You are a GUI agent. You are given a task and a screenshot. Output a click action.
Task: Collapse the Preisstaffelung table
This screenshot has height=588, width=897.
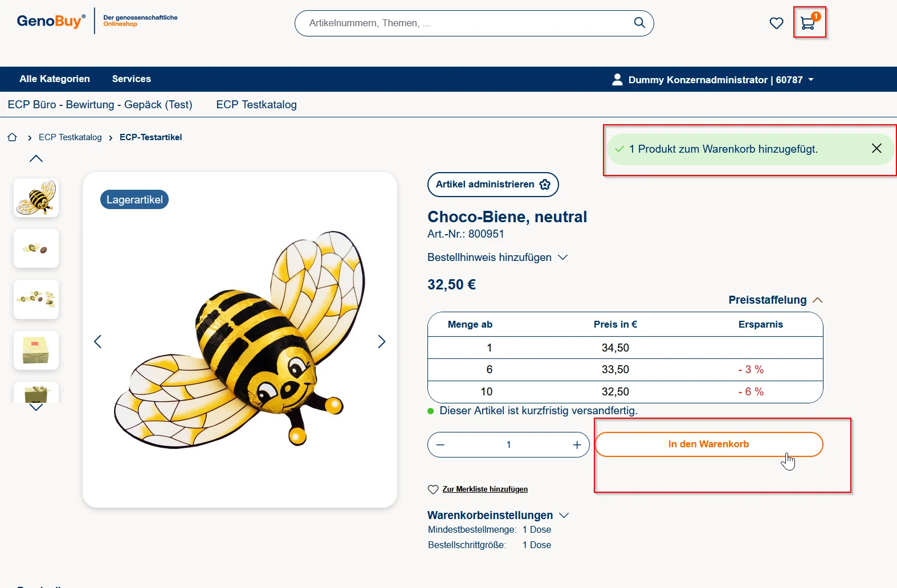click(775, 300)
